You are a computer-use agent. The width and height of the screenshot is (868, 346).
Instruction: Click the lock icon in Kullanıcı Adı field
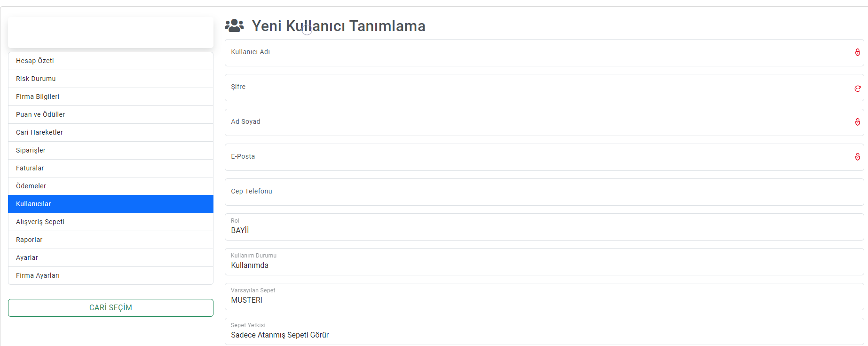point(857,52)
